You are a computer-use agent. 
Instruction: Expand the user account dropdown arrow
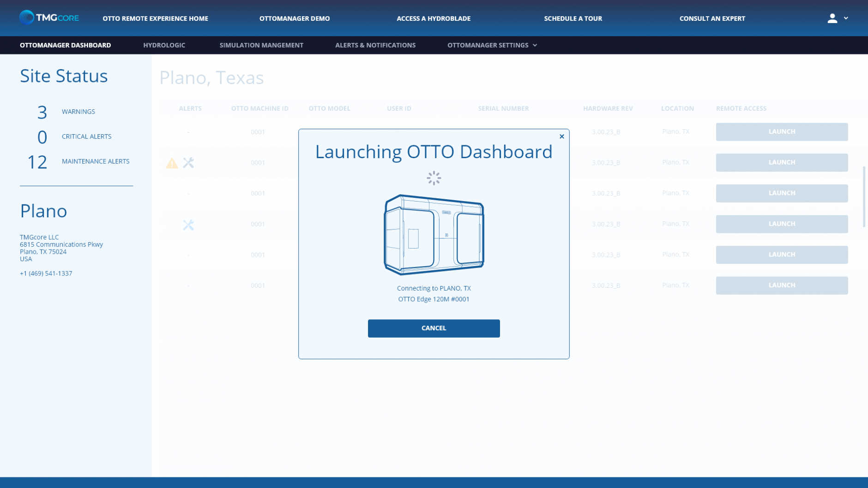pyautogui.click(x=846, y=18)
